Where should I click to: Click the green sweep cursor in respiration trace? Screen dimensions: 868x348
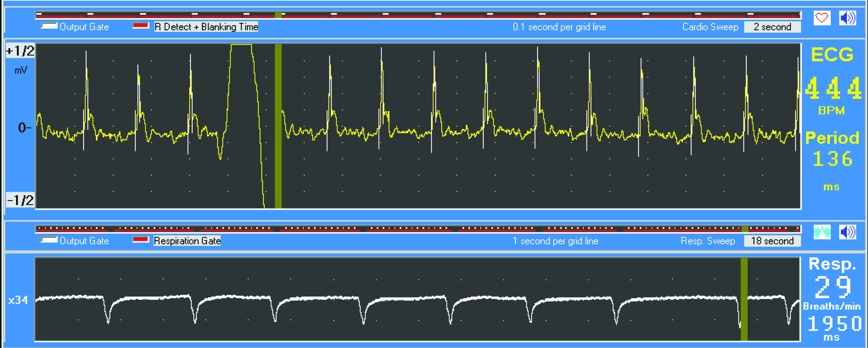pyautogui.click(x=744, y=299)
